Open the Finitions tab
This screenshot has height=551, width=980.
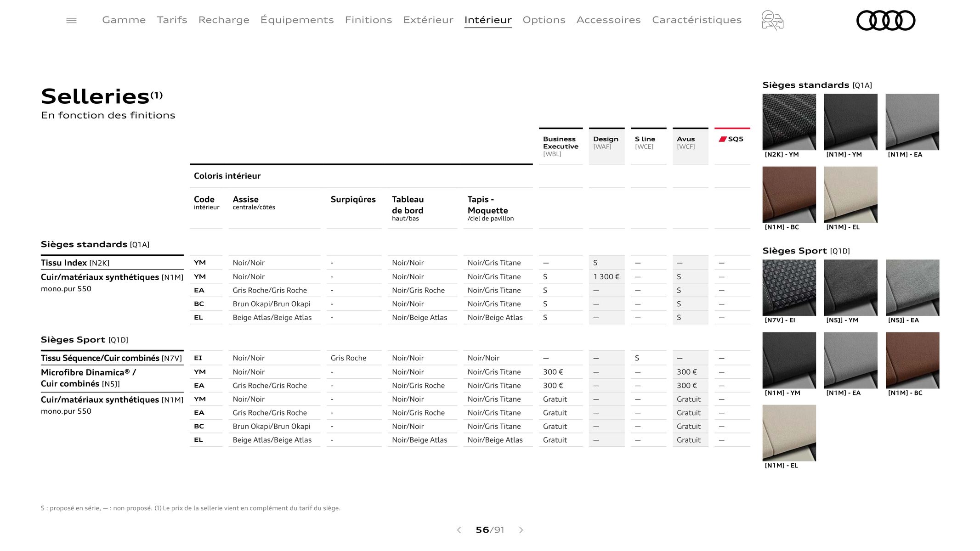368,20
